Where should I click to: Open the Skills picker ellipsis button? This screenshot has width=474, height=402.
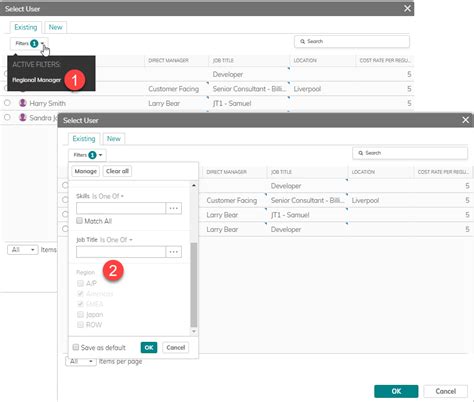[174, 208]
